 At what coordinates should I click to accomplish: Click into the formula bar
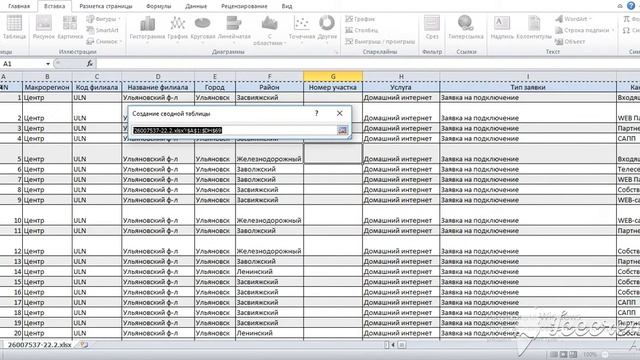pos(367,64)
